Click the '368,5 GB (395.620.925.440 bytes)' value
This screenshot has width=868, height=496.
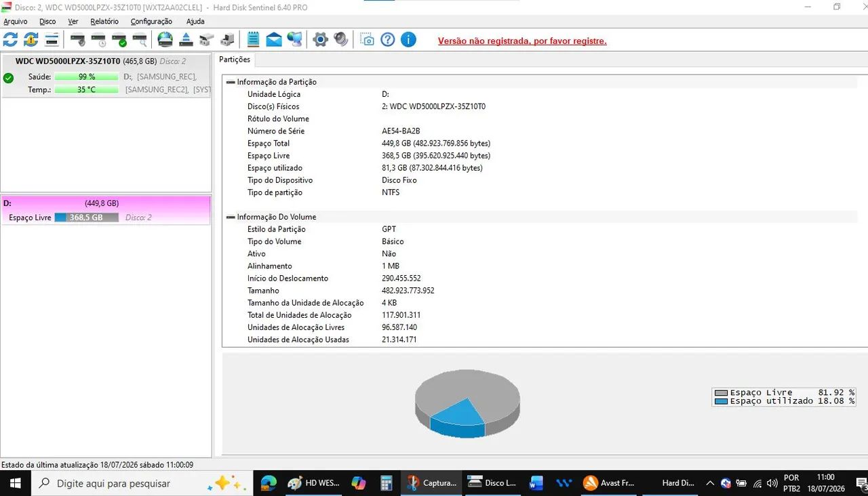point(436,156)
